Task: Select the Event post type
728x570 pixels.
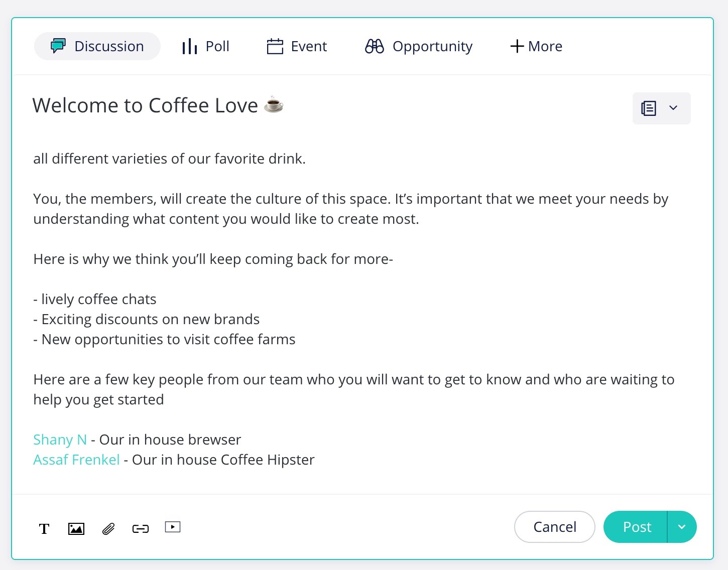Action: 297,46
